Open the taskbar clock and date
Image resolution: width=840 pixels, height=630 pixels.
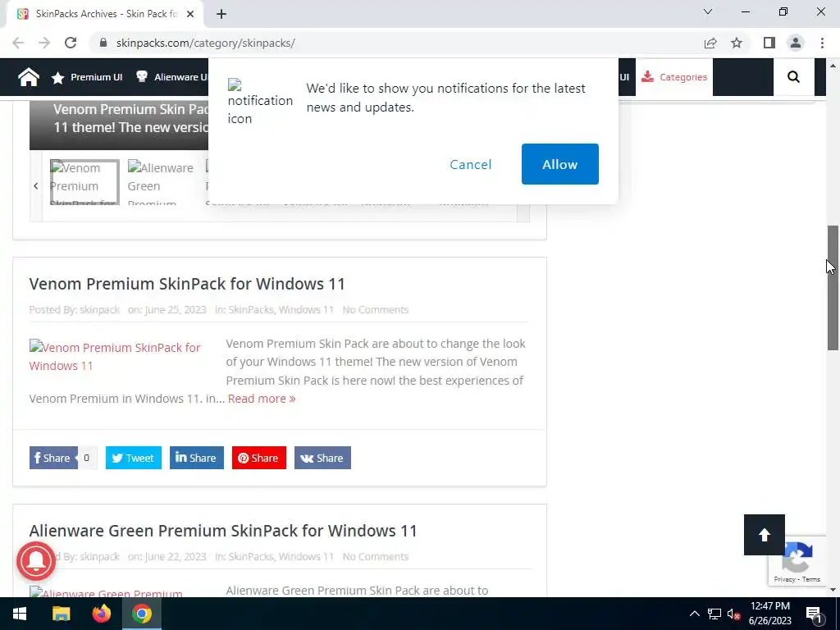click(769, 614)
